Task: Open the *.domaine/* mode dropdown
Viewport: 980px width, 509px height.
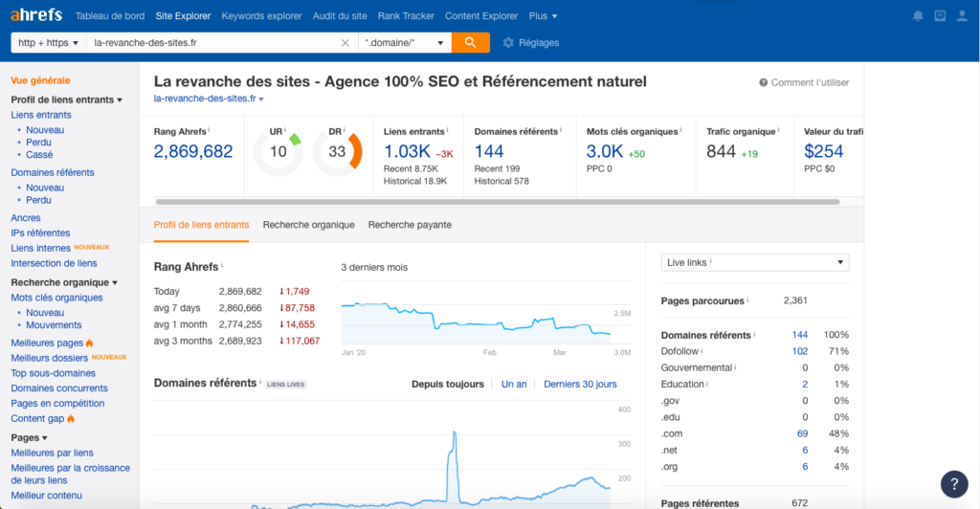Action: (x=405, y=42)
